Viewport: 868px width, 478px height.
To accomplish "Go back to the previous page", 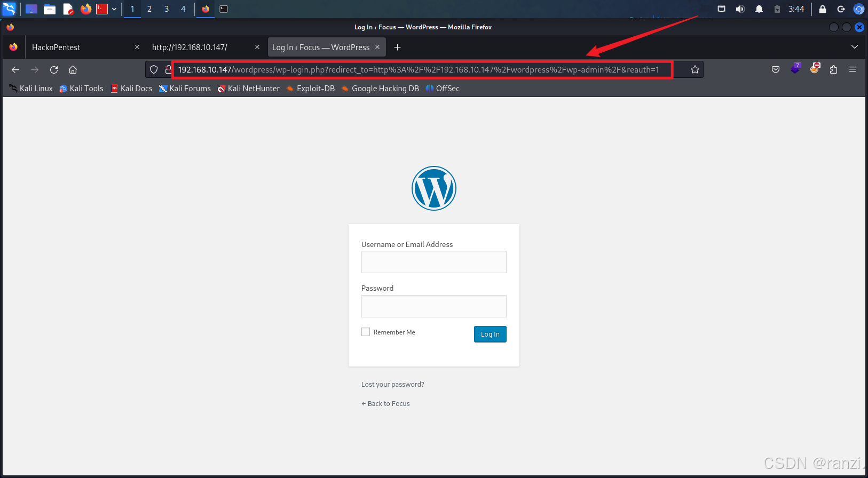I will coord(15,70).
